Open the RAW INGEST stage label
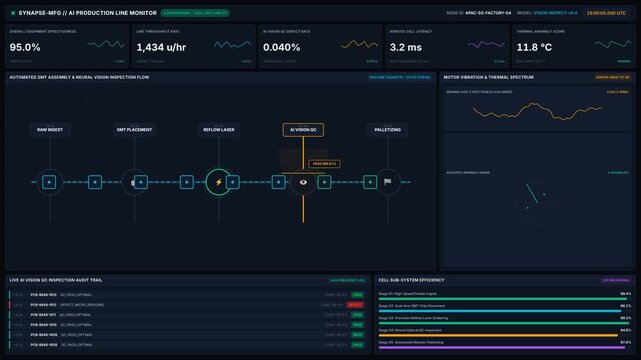 point(50,130)
